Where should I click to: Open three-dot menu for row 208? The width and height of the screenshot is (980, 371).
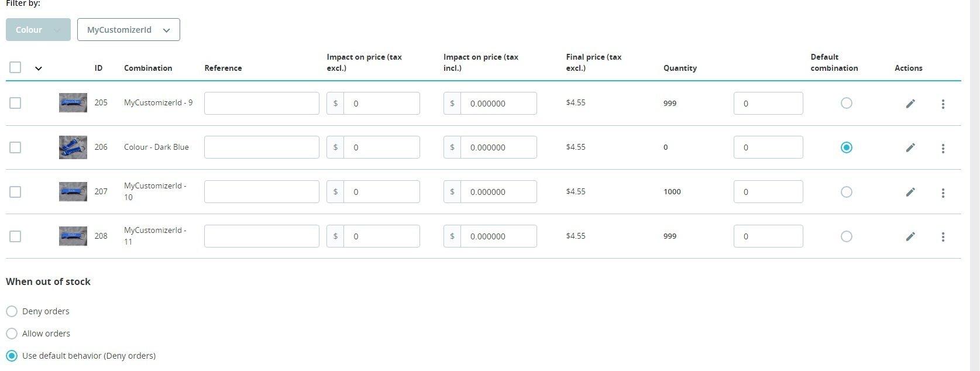[943, 237]
